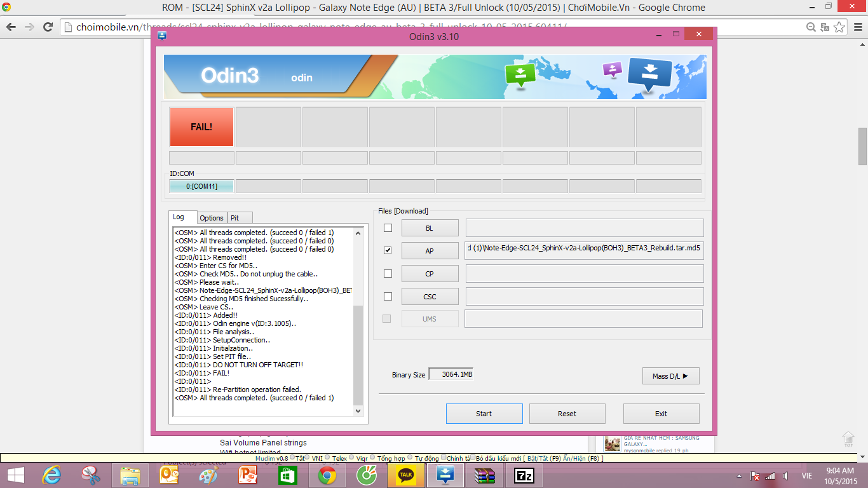Click the empty BL file path field

[x=585, y=228]
